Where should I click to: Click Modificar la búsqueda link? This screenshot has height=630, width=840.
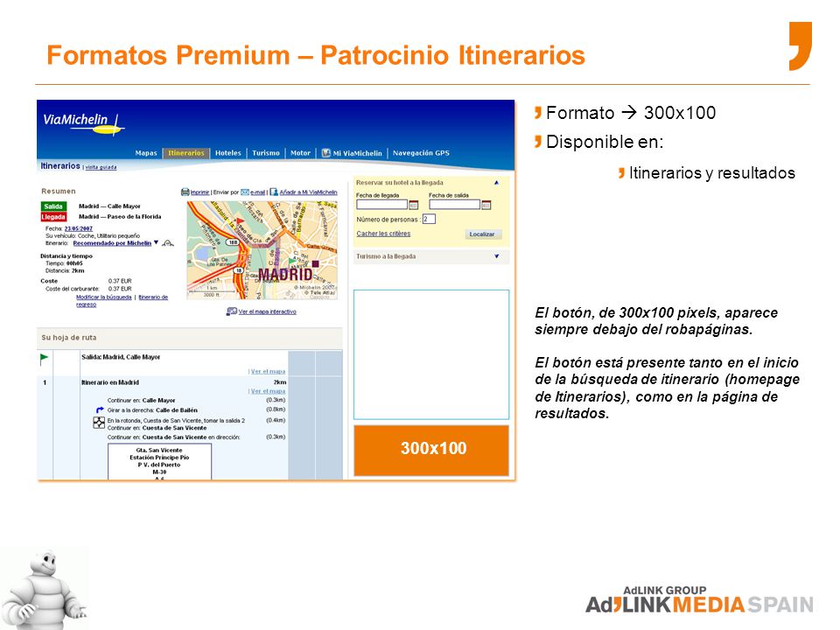point(103,297)
